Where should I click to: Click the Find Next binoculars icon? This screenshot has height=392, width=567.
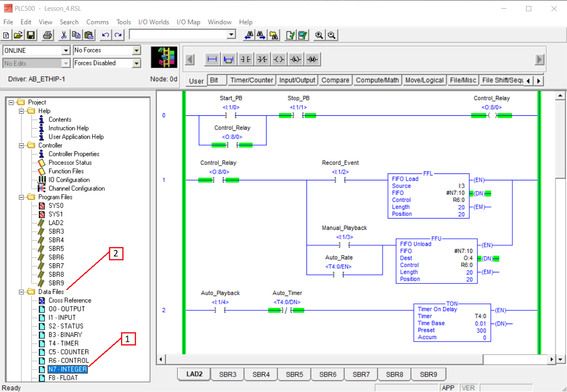coord(261,35)
